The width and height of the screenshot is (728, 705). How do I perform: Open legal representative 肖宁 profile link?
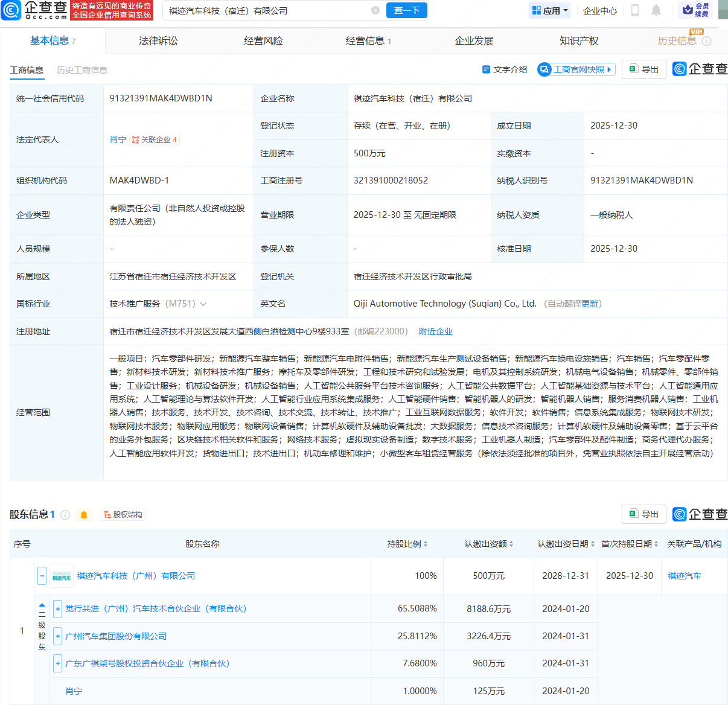click(x=118, y=139)
